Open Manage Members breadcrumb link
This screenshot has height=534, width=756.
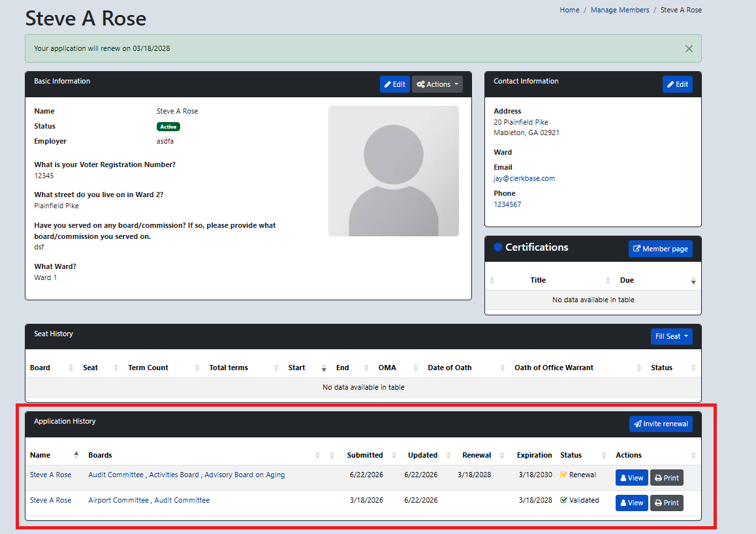click(x=620, y=10)
